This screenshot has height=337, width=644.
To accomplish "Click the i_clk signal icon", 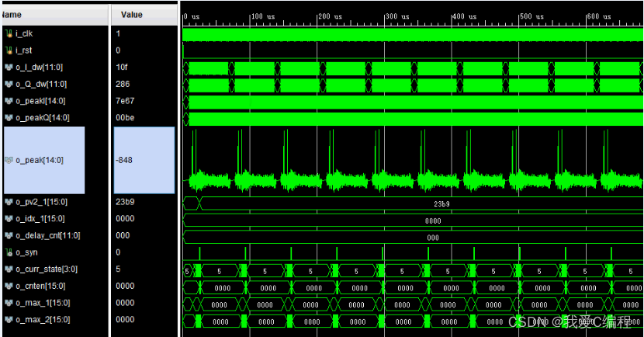I will [x=9, y=33].
